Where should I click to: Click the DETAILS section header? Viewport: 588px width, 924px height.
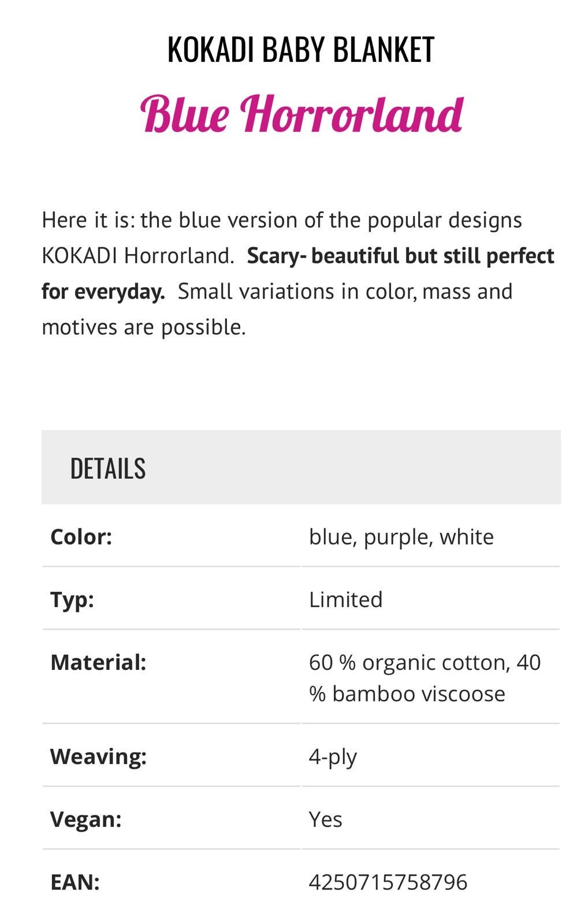[301, 467]
